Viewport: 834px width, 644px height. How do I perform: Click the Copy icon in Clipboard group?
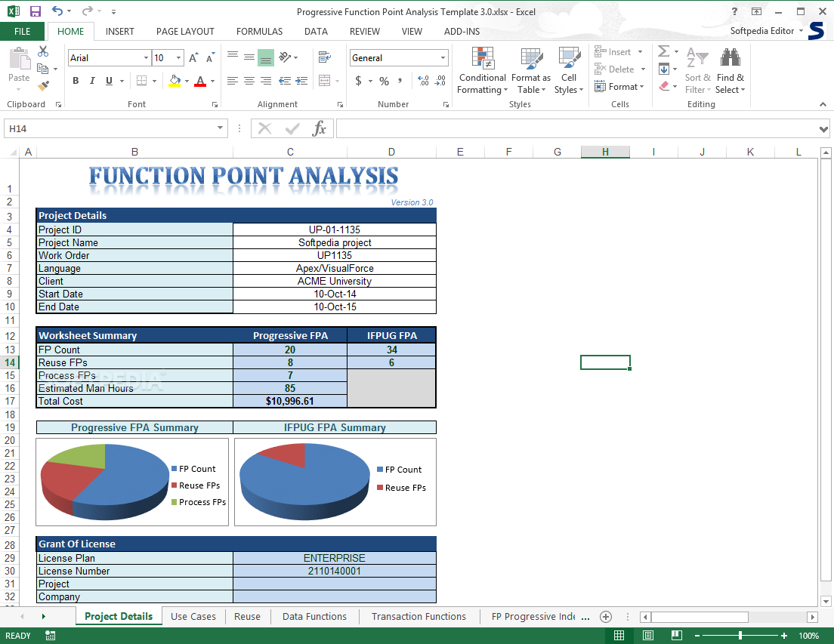(42, 68)
